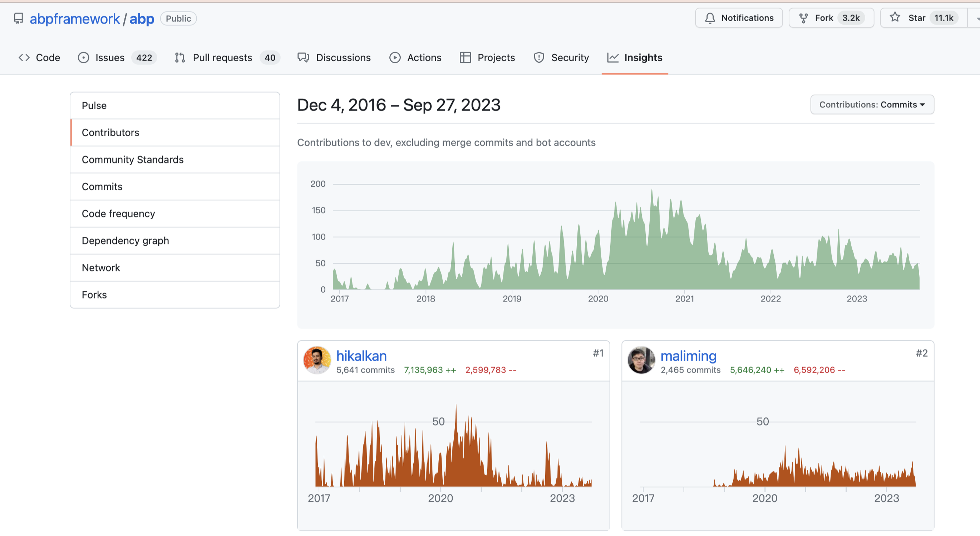This screenshot has height=536, width=980.
Task: Click the Discussions speech bubble icon
Action: click(303, 58)
